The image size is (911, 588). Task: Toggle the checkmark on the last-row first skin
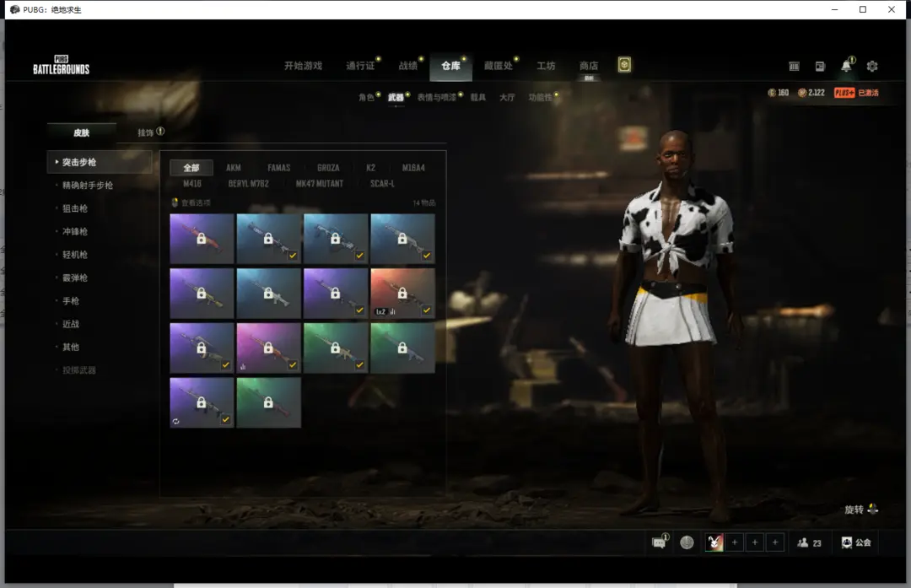pyautogui.click(x=225, y=419)
